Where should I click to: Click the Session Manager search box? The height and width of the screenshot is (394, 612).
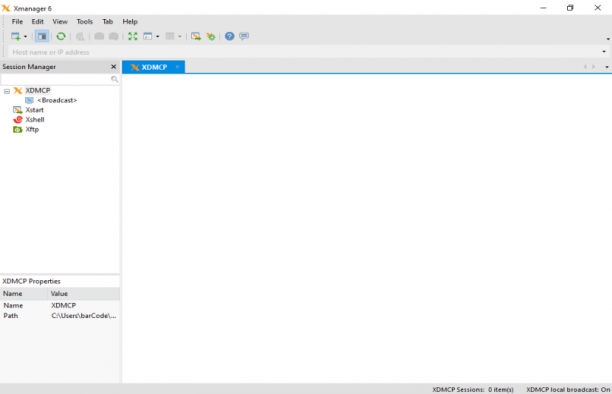click(x=56, y=79)
